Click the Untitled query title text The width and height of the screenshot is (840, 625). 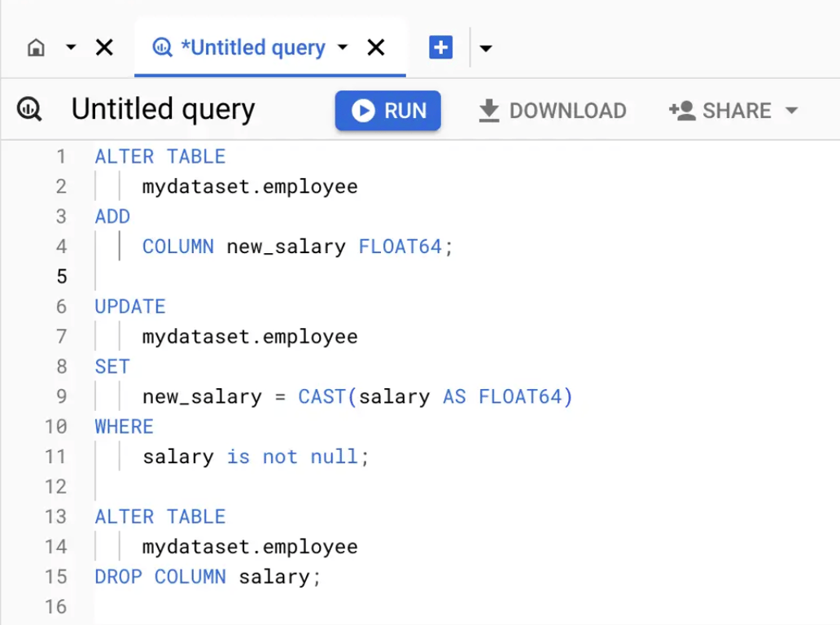[x=164, y=109]
